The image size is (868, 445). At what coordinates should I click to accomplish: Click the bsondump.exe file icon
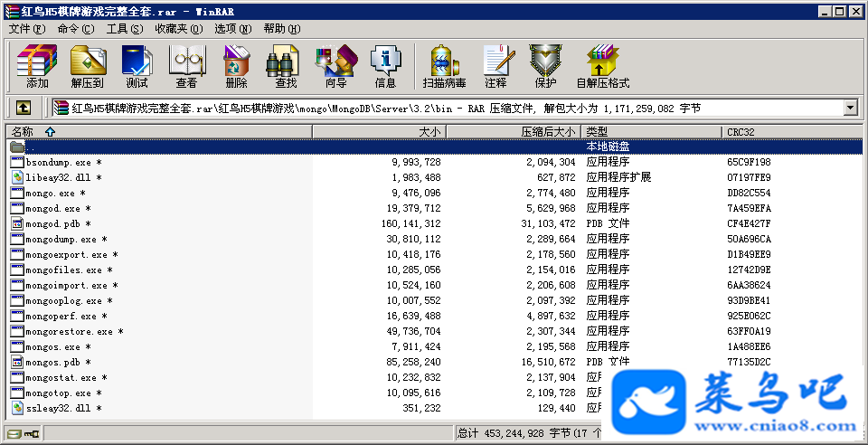point(17,162)
